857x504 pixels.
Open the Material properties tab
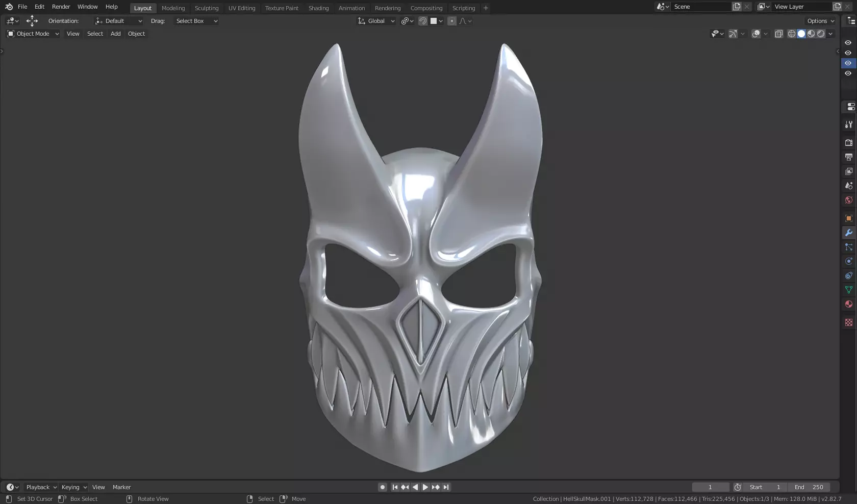click(x=849, y=304)
